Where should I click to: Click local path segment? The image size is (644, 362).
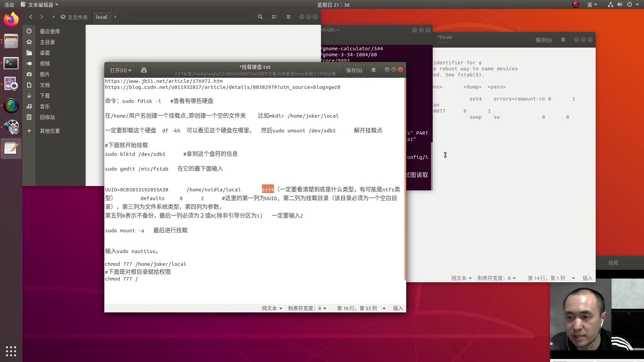tap(102, 17)
